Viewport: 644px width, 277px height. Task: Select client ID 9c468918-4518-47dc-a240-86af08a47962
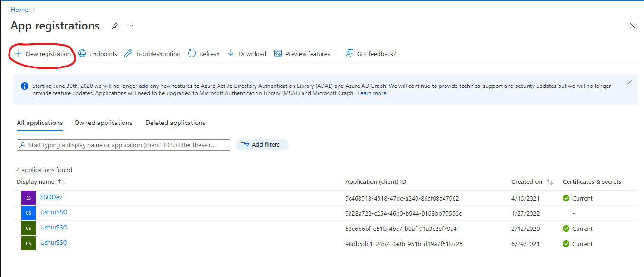(x=402, y=198)
